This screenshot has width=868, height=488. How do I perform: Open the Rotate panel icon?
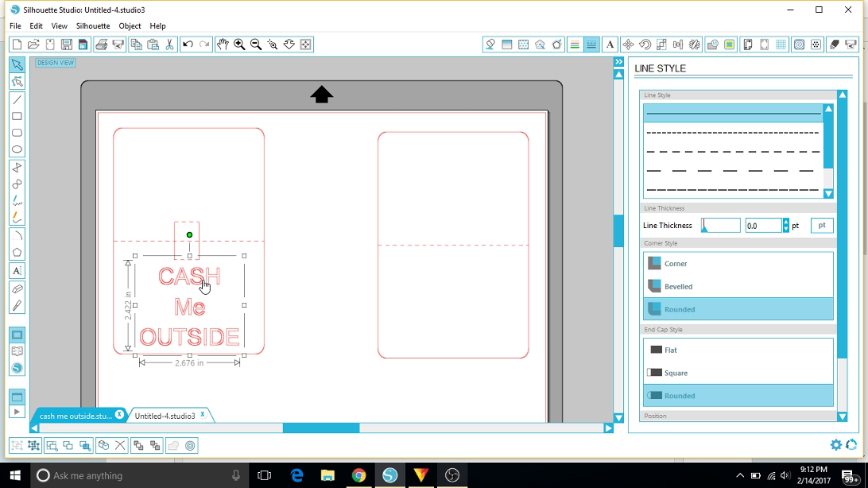click(645, 45)
